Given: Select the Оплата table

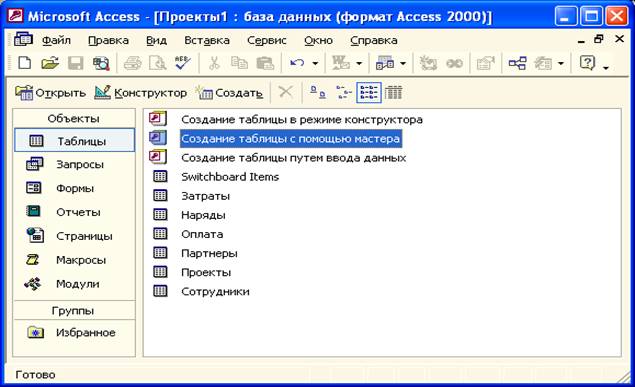Looking at the screenshot, I should 202,234.
